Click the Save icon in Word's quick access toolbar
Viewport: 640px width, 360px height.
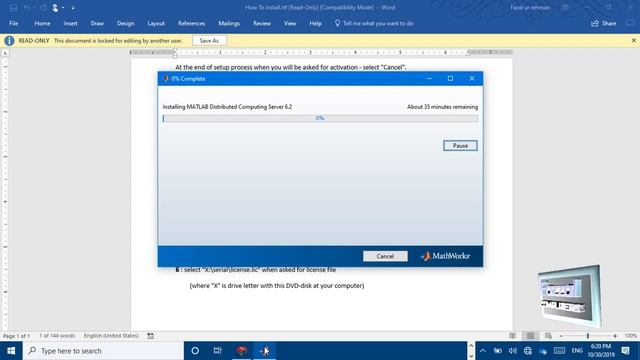(13, 7)
